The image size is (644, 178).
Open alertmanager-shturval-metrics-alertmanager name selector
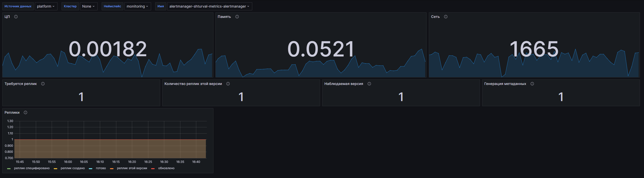[209, 6]
